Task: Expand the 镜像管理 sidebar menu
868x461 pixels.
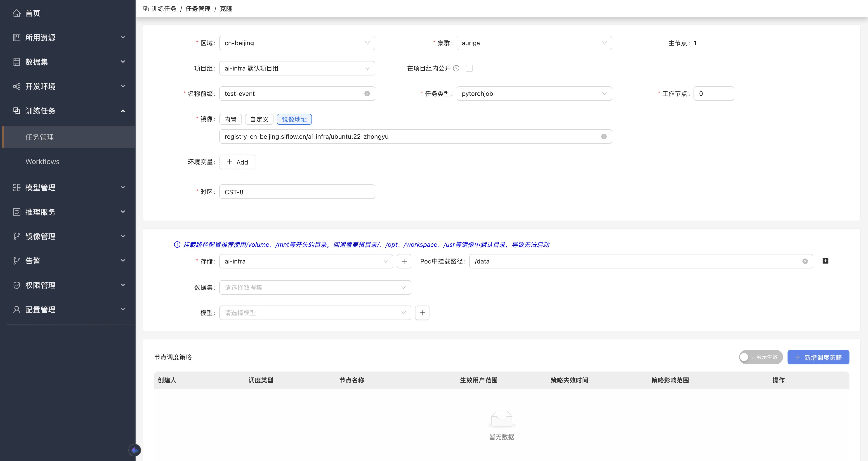Action: pos(123,236)
